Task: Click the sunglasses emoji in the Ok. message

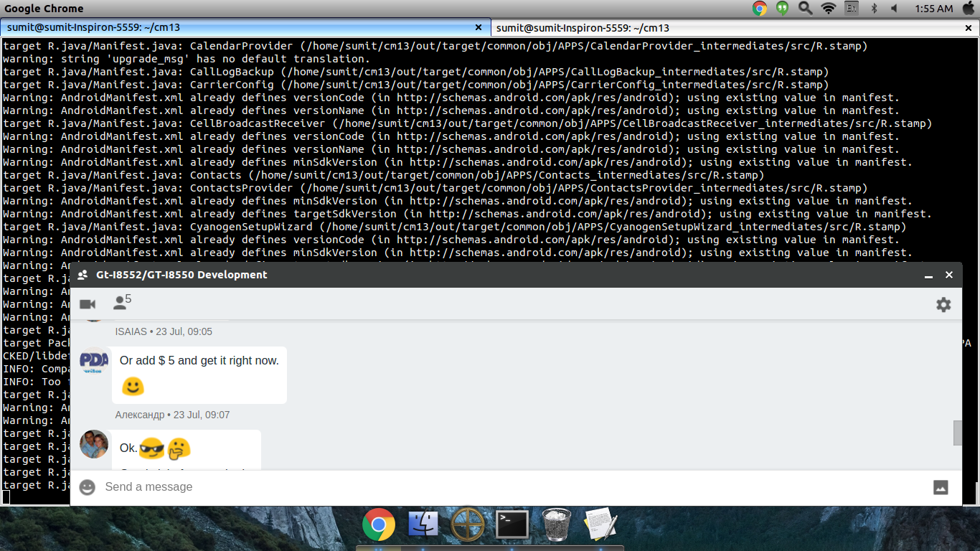Action: (x=151, y=449)
